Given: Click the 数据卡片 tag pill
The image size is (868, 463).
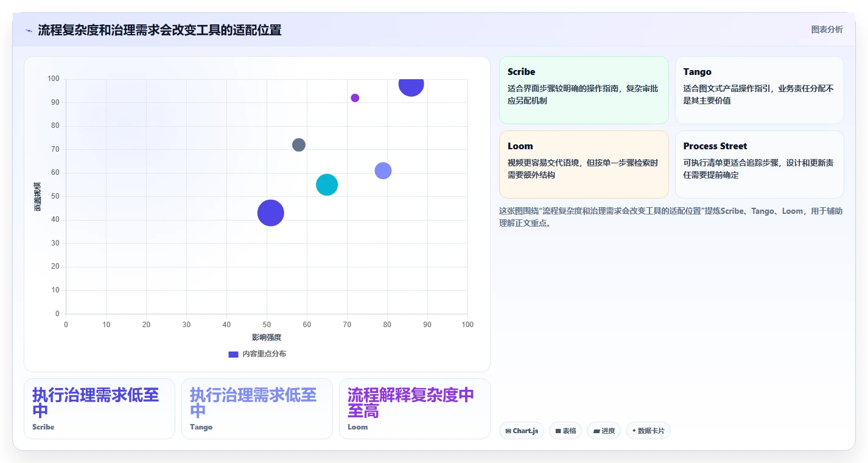Looking at the screenshot, I should 648,431.
